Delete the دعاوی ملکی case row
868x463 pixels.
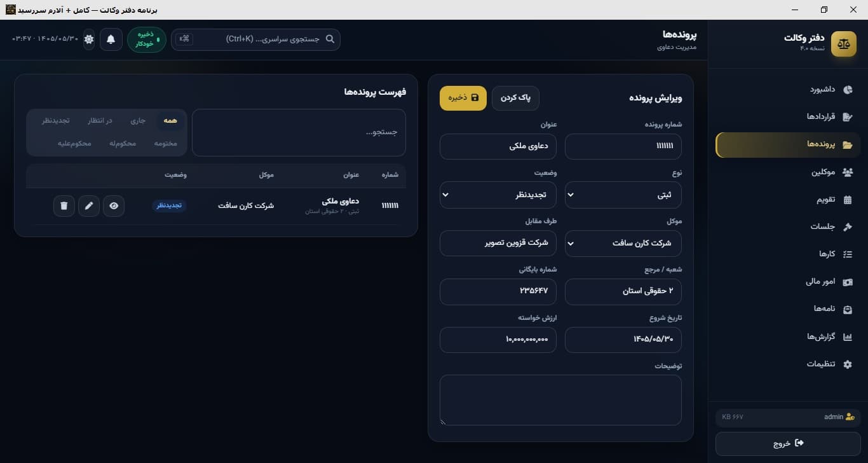coord(64,206)
